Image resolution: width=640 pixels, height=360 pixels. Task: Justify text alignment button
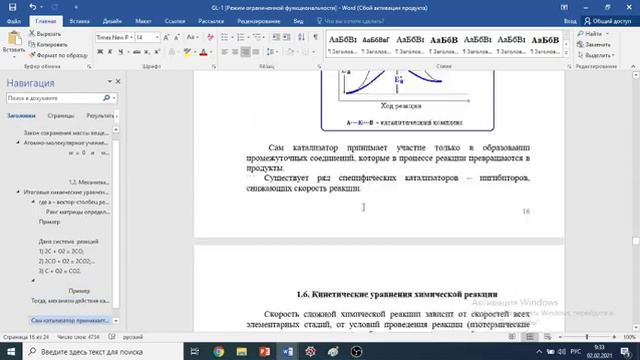click(x=256, y=52)
